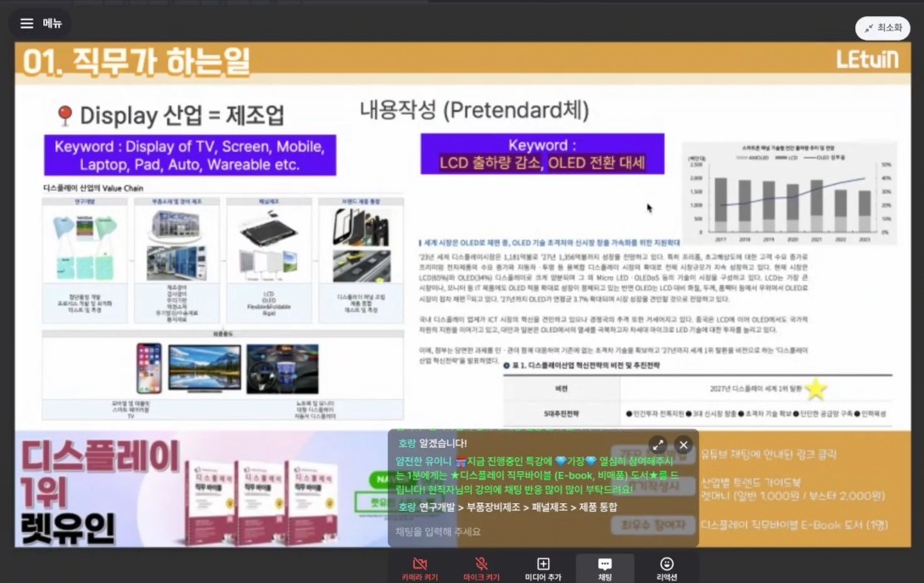The image size is (924, 583).
Task: Click the smartphone image on the slide
Action: tap(149, 368)
